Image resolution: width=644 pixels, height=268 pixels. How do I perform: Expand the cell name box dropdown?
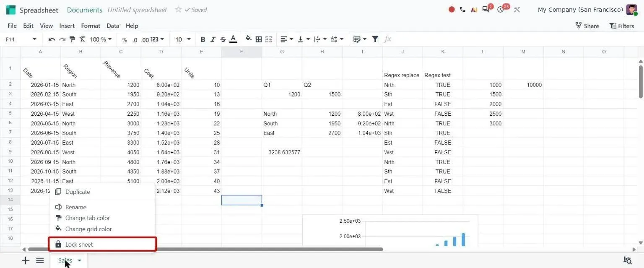[34, 39]
